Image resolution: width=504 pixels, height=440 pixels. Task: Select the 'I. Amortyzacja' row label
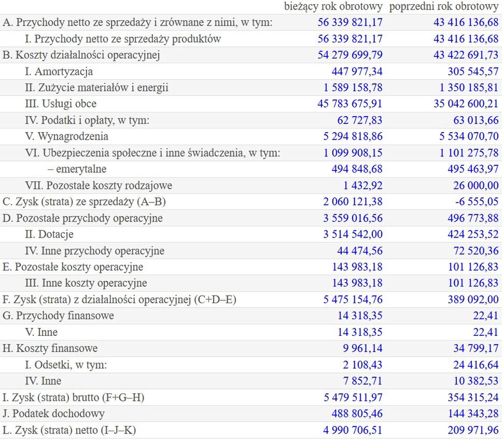point(59,72)
